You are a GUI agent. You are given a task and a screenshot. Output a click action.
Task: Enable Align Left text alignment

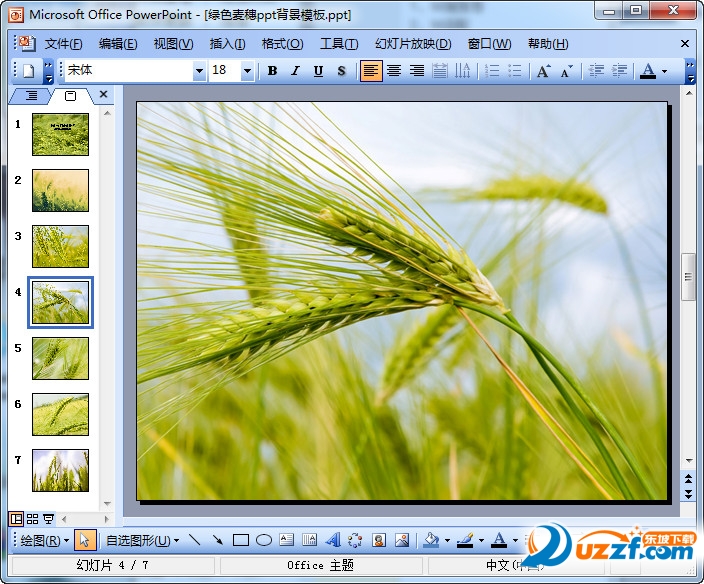[371, 71]
